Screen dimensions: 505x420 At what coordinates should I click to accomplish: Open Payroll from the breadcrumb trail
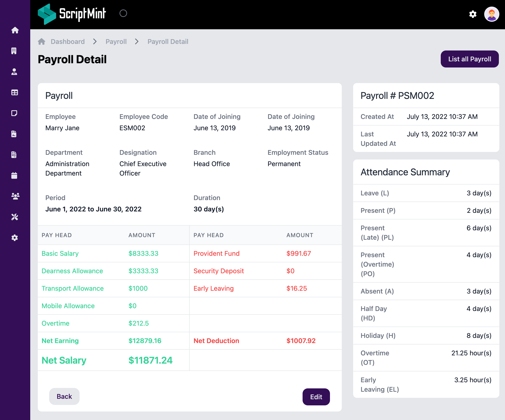116,41
